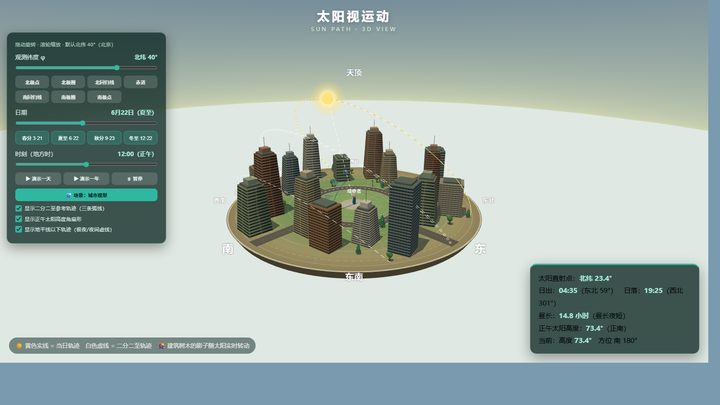This screenshot has width=720, height=405.
Task: Click the 14.8 小时 day length value
Action: pyautogui.click(x=574, y=316)
